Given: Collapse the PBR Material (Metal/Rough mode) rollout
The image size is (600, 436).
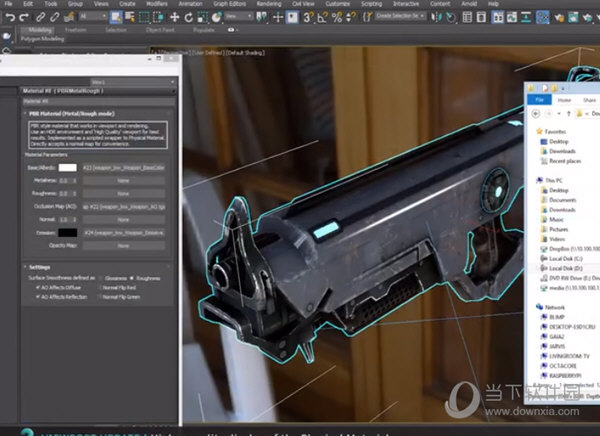Looking at the screenshot, I should pos(25,114).
